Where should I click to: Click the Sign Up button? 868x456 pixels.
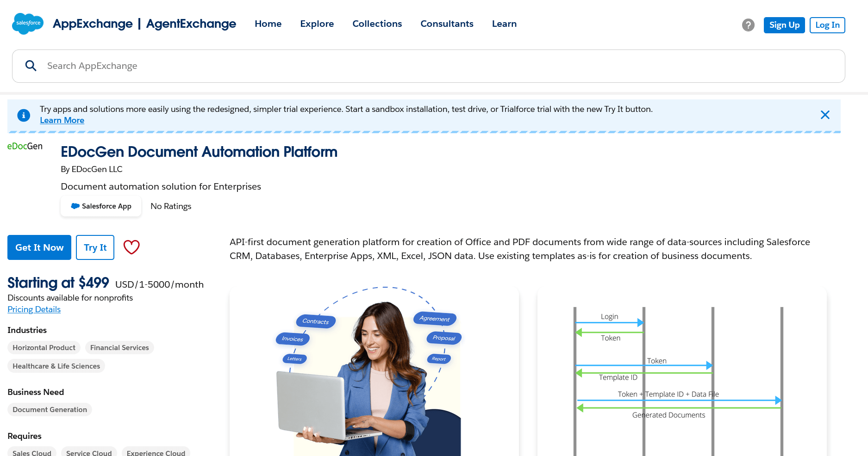[x=784, y=25]
